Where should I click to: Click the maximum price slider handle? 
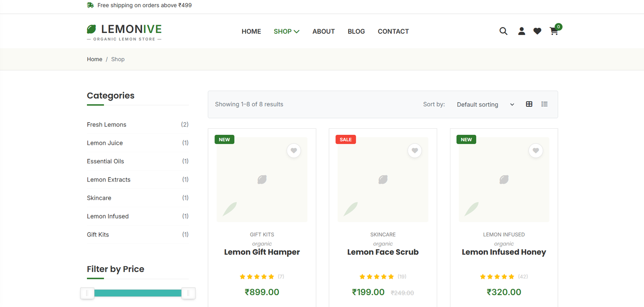[x=188, y=293]
